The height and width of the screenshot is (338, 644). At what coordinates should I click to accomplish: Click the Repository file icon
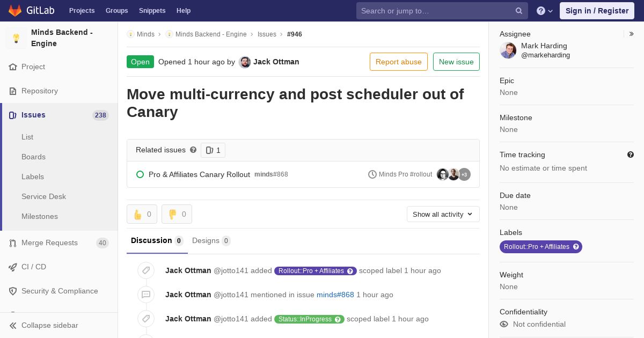tap(13, 91)
